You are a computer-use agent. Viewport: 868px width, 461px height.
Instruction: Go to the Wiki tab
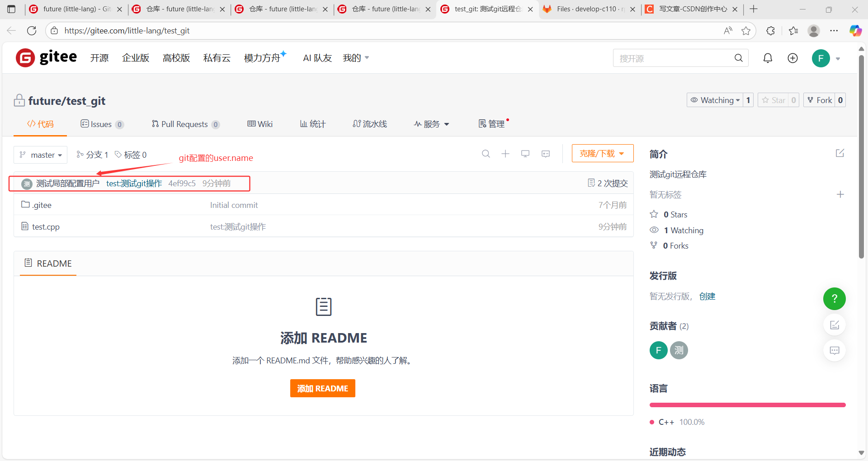tap(260, 124)
